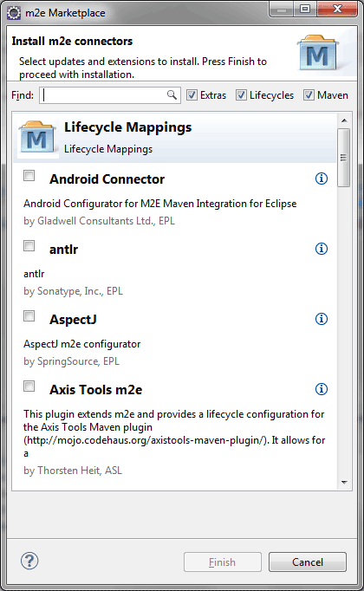Click the AspectJ title text
This screenshot has height=591, width=364.
[73, 320]
